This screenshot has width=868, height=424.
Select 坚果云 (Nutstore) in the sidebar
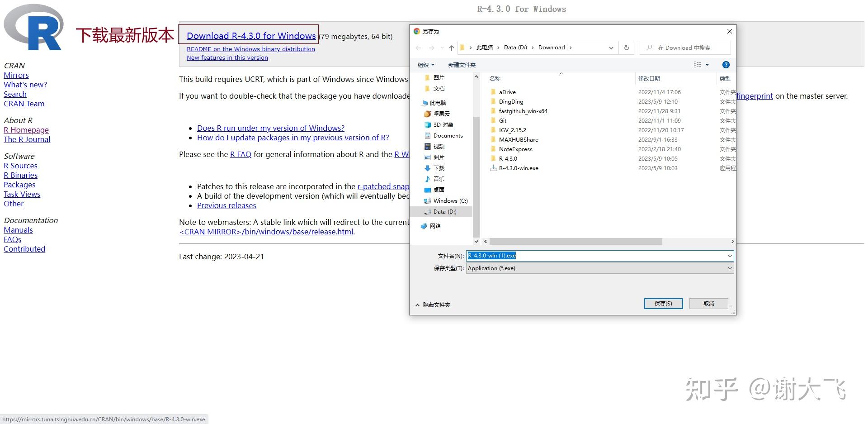click(441, 114)
